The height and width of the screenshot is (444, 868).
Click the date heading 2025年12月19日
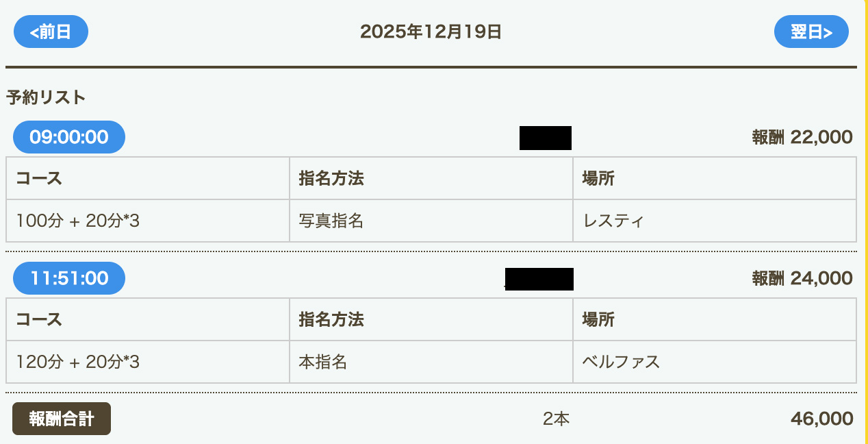click(431, 32)
